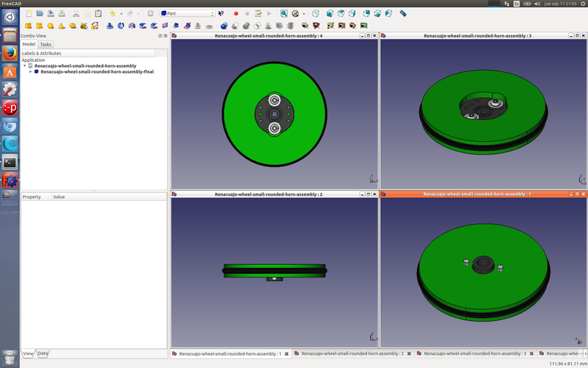Screen dimensions: 588x368
Task: Select the horn-assembly : 2 window tab
Action: coord(351,354)
